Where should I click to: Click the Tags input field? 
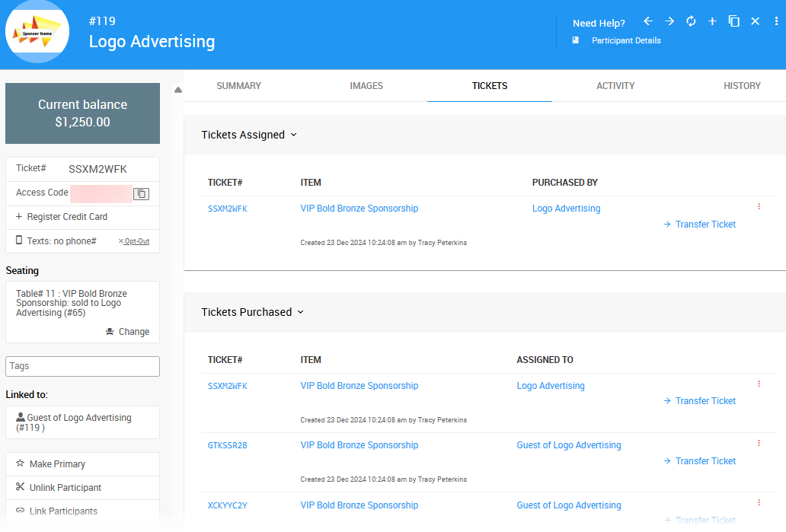(x=82, y=366)
